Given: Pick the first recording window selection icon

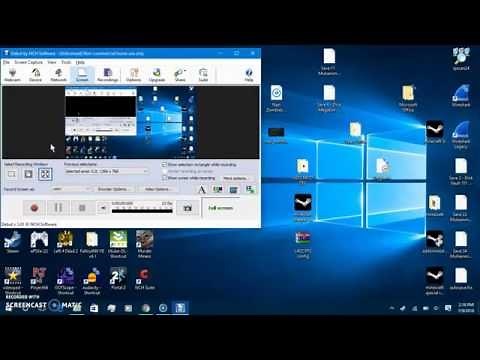Looking at the screenshot, I should point(12,174).
